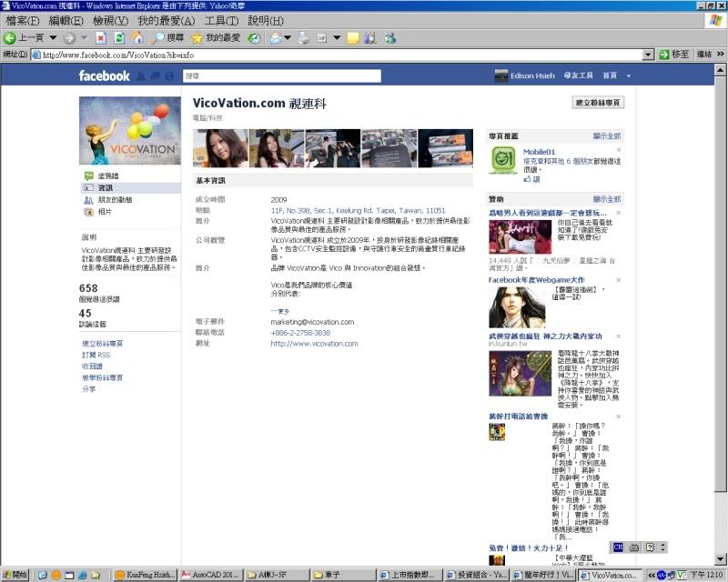Click the phone number +886-2-2758-3838 link
This screenshot has width=728, height=582.
point(300,333)
